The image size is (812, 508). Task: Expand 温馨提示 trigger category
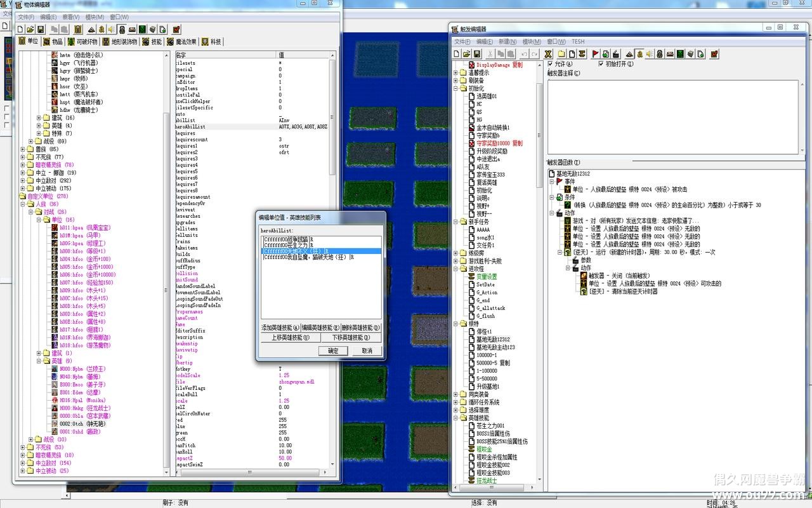pyautogui.click(x=455, y=73)
